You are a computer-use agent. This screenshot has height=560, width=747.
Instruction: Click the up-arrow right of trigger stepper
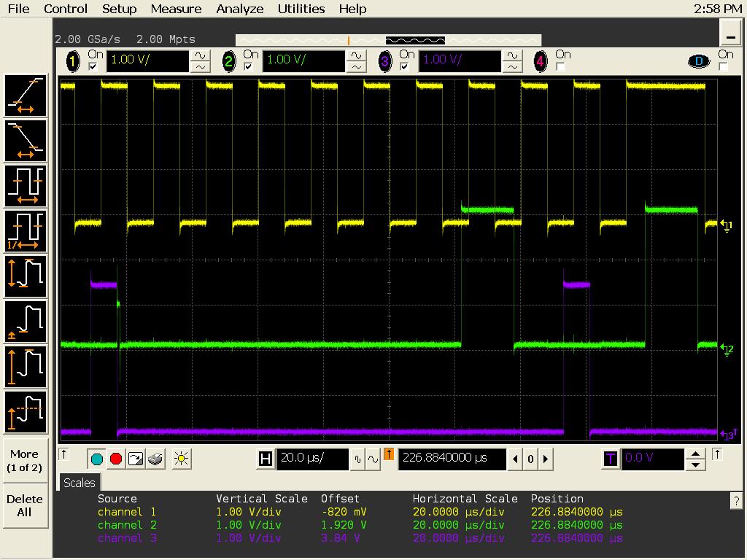717,454
